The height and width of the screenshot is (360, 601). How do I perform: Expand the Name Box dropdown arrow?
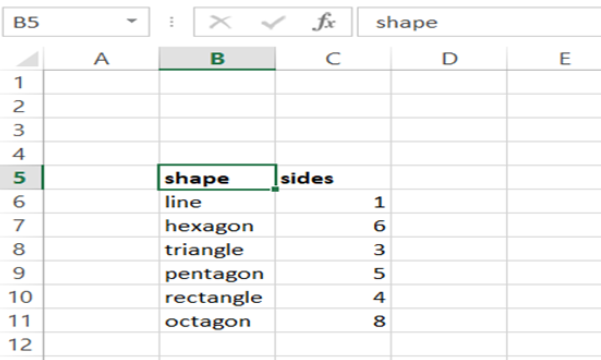tap(132, 21)
